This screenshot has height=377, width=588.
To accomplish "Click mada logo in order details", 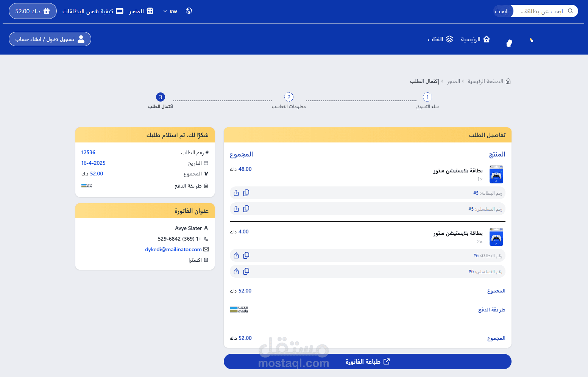I will pyautogui.click(x=239, y=310).
